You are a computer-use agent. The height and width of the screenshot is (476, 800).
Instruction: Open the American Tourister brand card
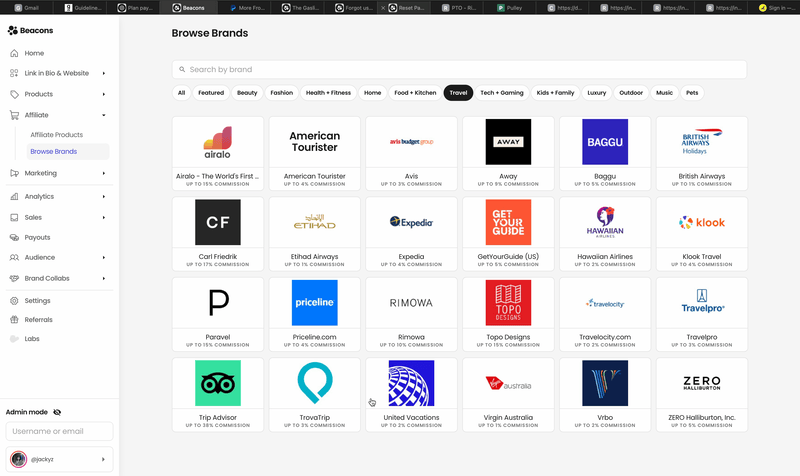click(315, 154)
